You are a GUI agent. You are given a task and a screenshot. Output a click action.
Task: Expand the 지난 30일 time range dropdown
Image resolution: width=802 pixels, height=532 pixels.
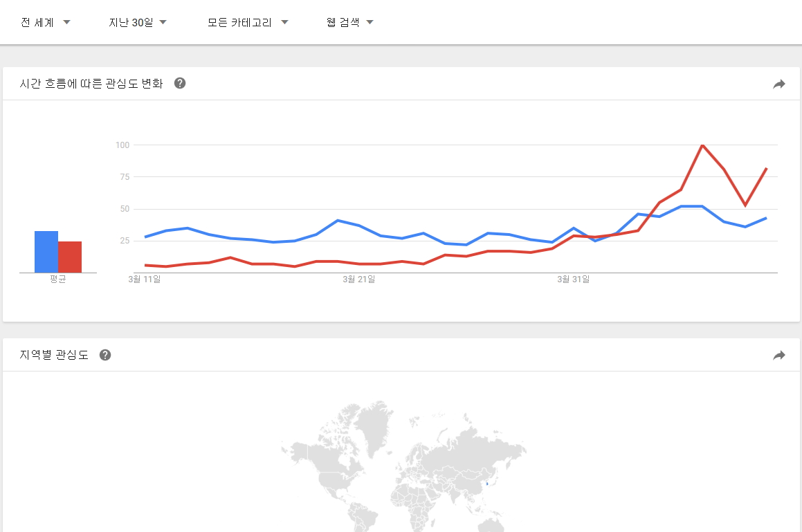tap(138, 22)
